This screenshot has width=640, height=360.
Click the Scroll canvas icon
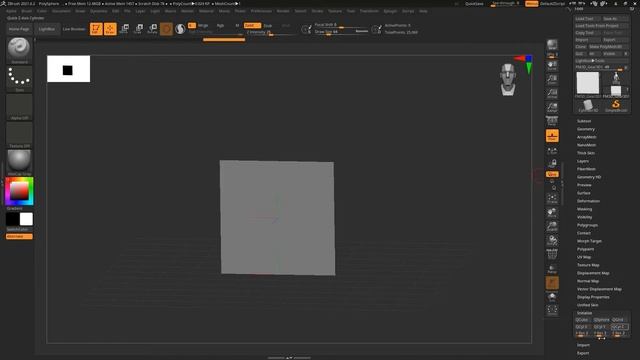click(552, 66)
